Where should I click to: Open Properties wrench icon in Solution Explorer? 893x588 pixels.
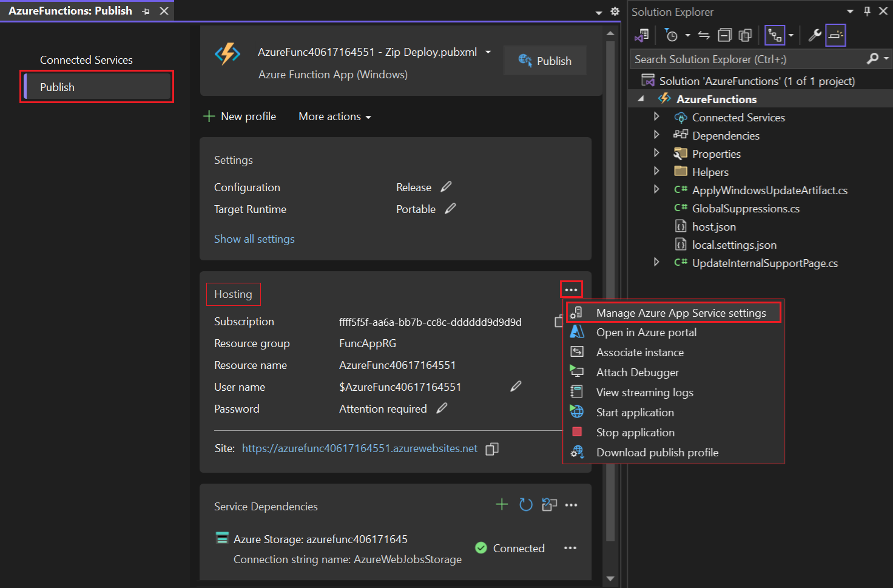[x=815, y=36]
